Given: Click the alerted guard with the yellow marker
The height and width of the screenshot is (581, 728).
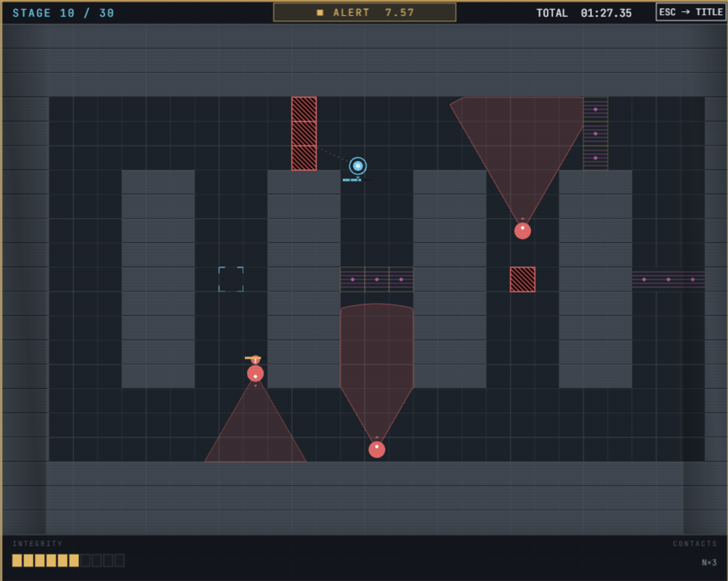Looking at the screenshot, I should coord(255,373).
